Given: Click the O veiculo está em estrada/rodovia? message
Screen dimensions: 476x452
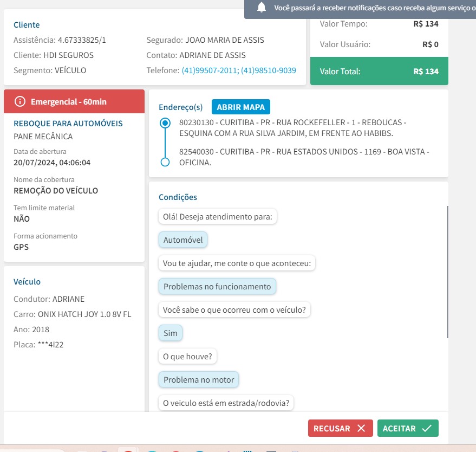Looking at the screenshot, I should 226,403.
